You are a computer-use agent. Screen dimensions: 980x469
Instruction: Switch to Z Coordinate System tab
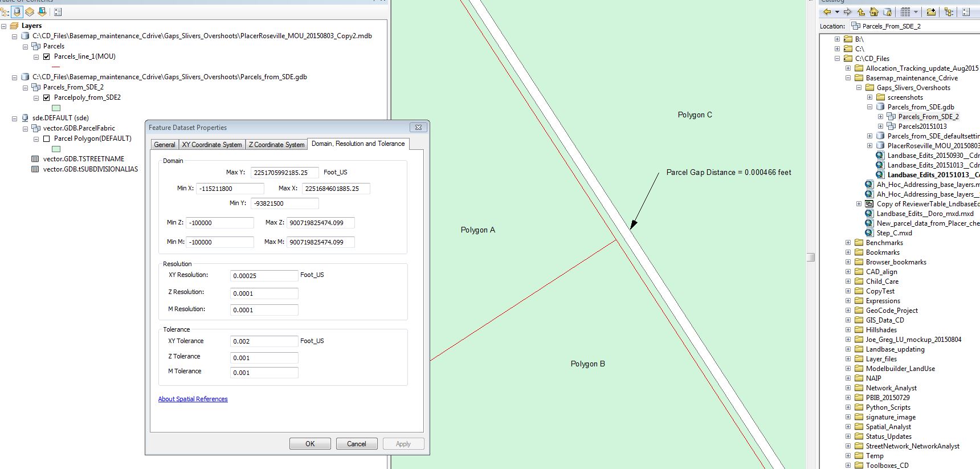(276, 145)
